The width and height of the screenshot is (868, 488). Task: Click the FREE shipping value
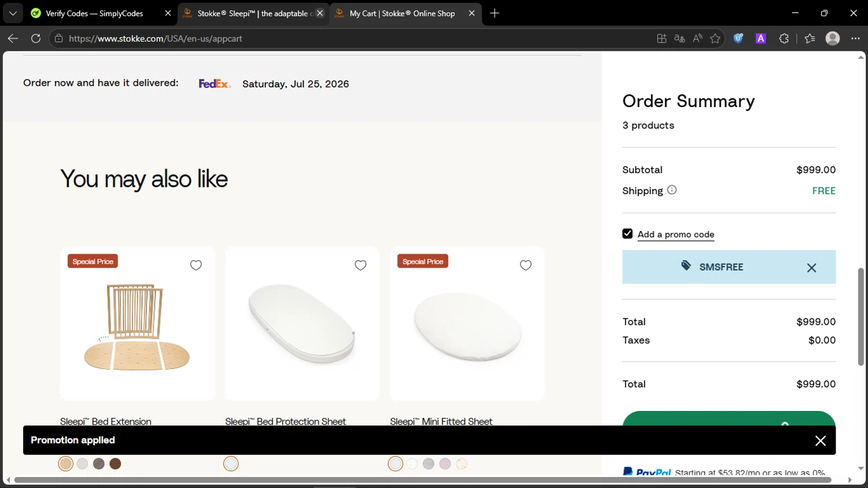tap(824, 191)
